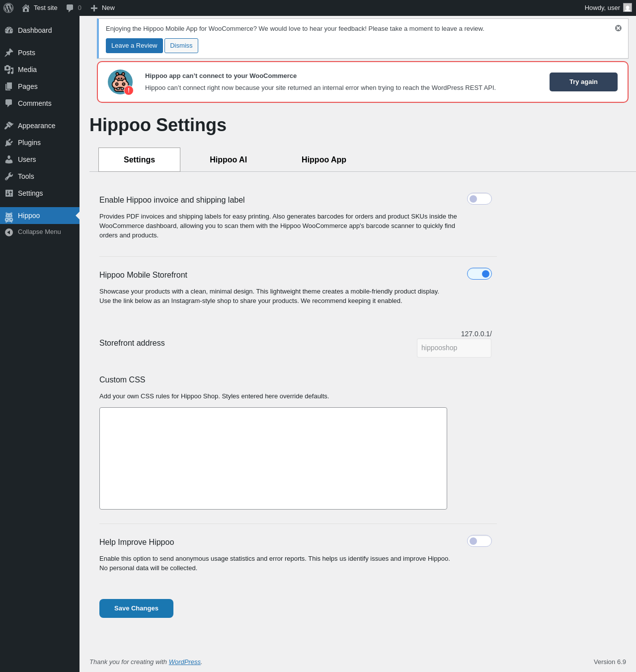The height and width of the screenshot is (672, 636).
Task: Click the Test site home icon
Action: (26, 8)
